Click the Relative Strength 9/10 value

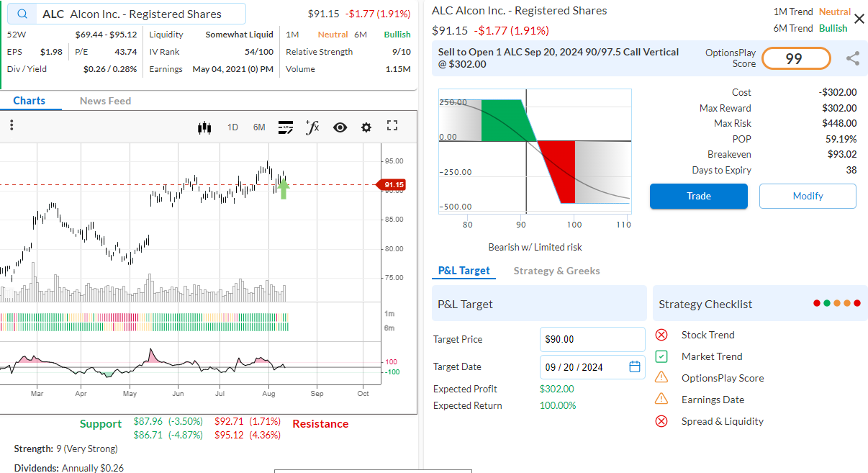pos(402,52)
